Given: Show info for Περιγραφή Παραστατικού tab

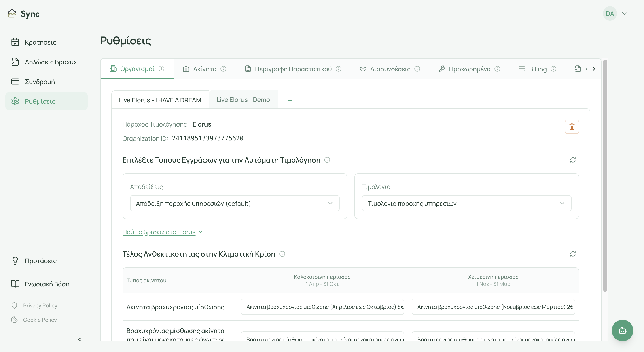Looking at the screenshot, I should coord(339,69).
